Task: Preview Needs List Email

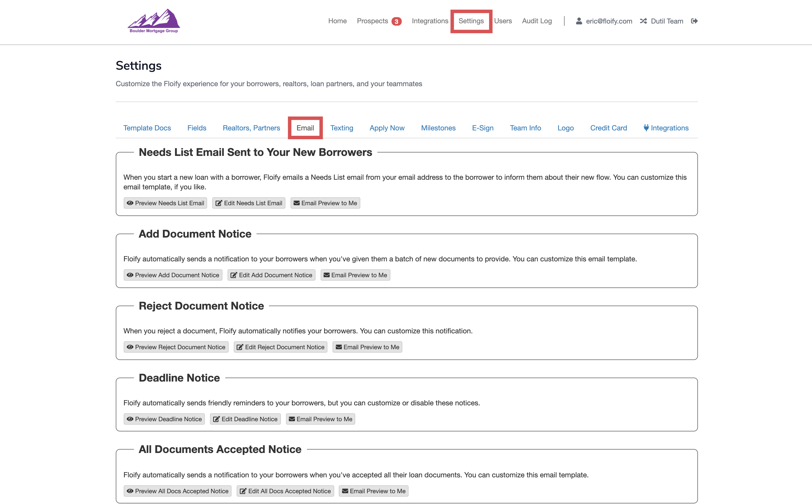Action: [x=165, y=203]
